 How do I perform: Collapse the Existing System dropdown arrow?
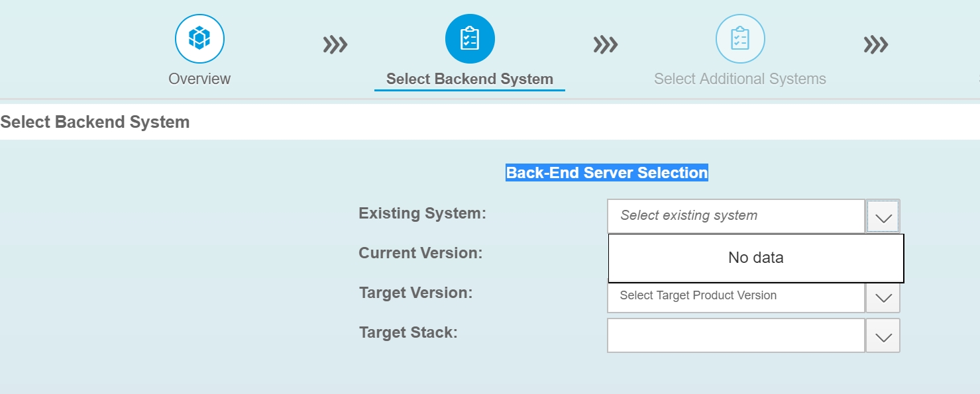click(x=883, y=217)
